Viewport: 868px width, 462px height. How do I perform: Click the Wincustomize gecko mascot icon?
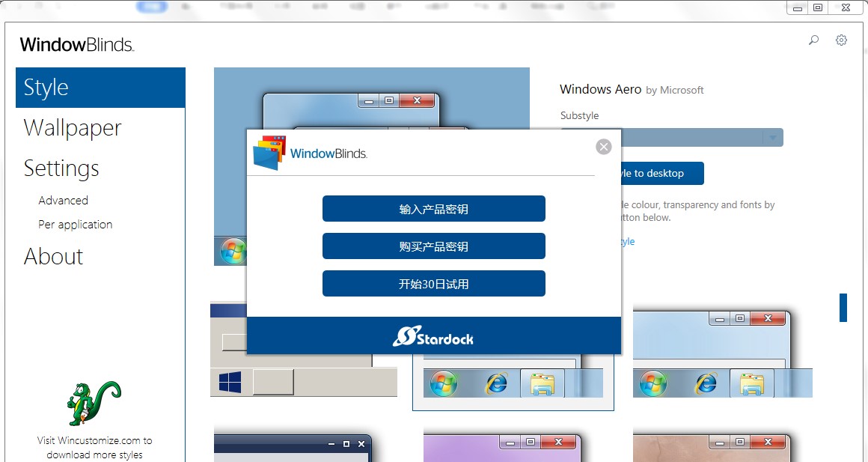(x=94, y=403)
